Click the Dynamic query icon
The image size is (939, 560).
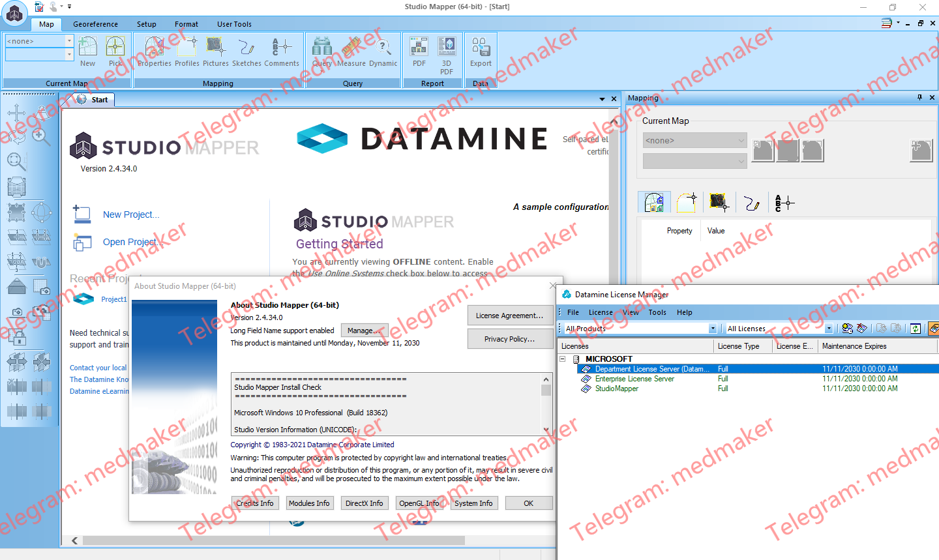pyautogui.click(x=383, y=47)
